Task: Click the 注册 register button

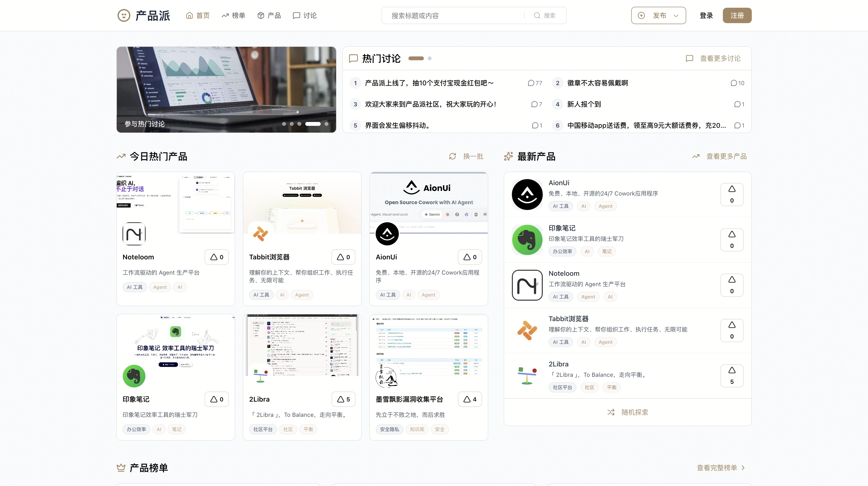Action: tap(737, 15)
